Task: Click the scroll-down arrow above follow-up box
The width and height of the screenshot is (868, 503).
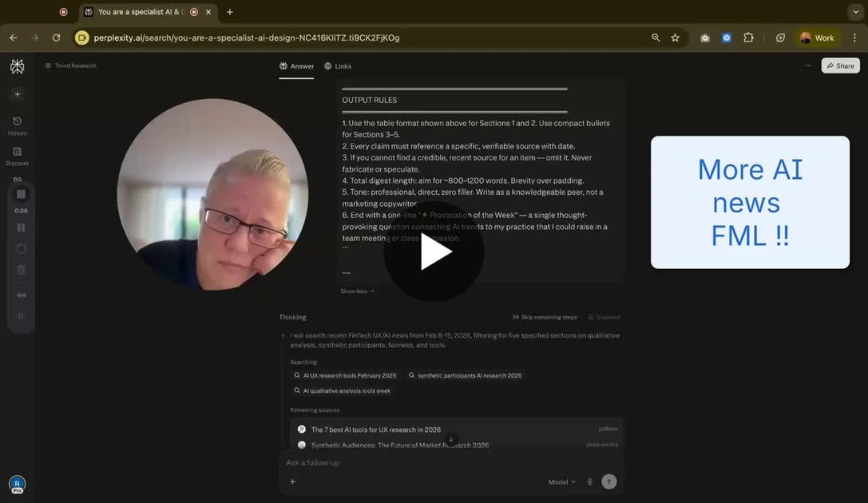Action: 451,439
